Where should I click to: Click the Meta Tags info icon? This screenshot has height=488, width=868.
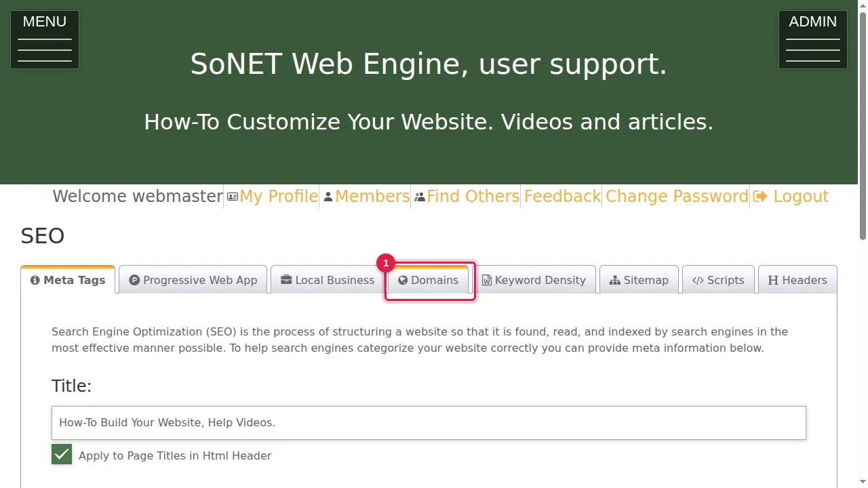pyautogui.click(x=35, y=280)
